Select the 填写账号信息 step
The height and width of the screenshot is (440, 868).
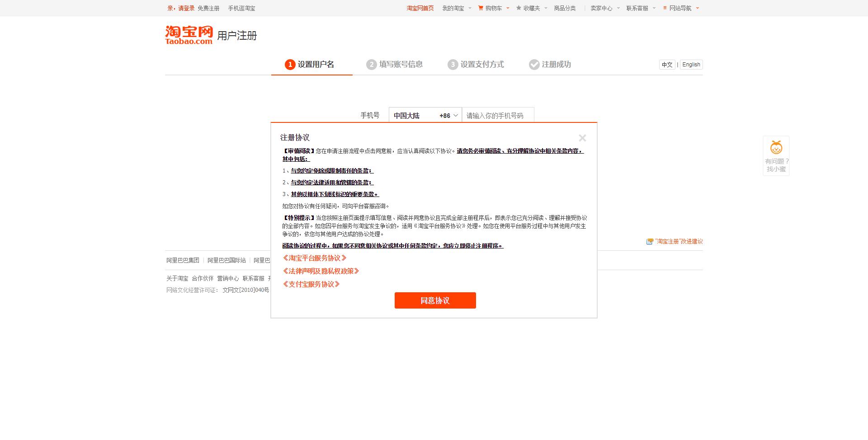coord(394,64)
